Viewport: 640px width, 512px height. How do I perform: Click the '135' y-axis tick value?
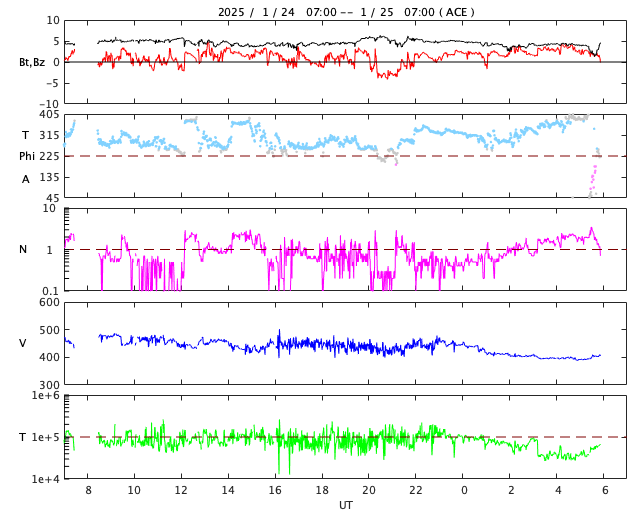click(49, 177)
